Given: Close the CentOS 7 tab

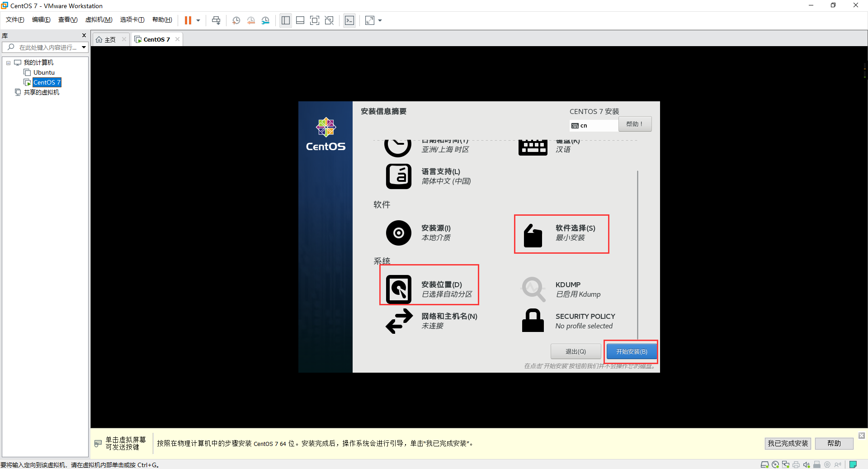Looking at the screenshot, I should (177, 39).
